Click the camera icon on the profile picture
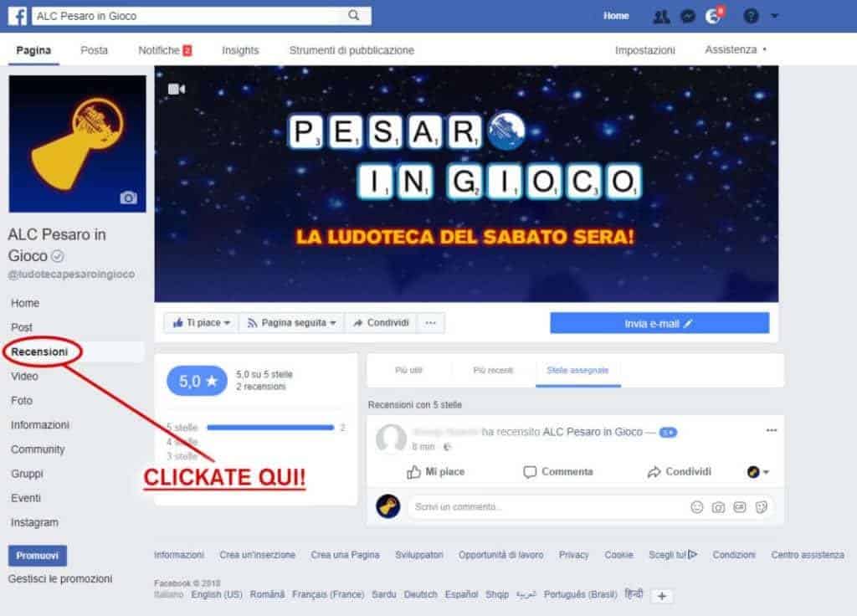Image resolution: width=857 pixels, height=616 pixels. coord(128,198)
